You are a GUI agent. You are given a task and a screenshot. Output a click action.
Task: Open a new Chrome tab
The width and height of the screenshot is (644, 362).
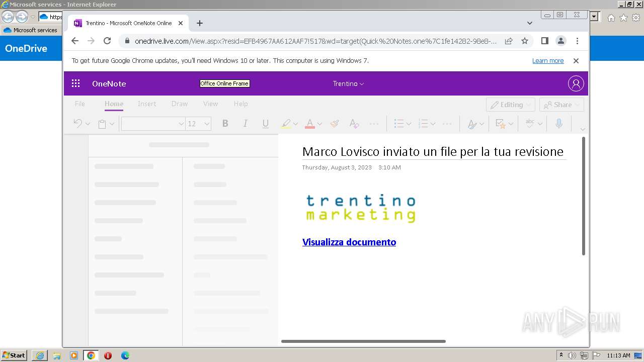(200, 23)
